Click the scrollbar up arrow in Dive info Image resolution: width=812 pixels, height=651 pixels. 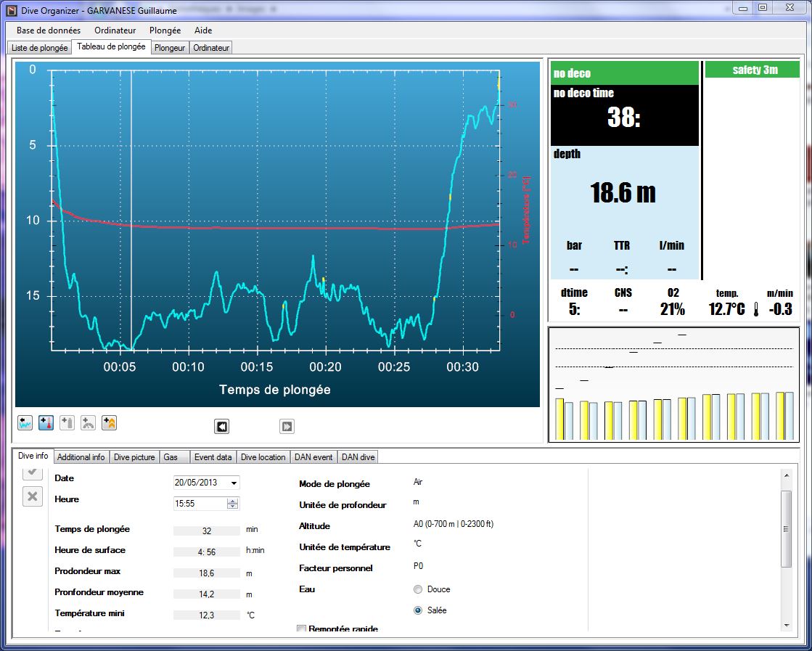tap(787, 475)
